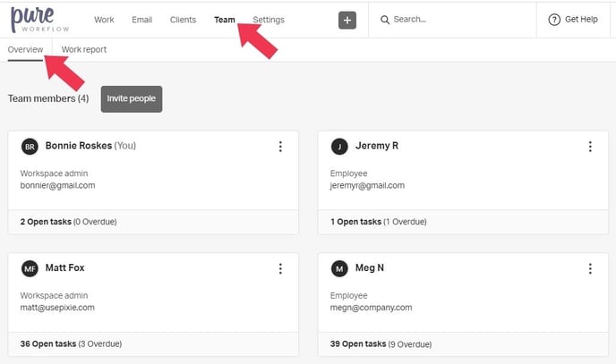Click Matt Fox's MF avatar
The width and height of the screenshot is (616, 364).
(30, 268)
